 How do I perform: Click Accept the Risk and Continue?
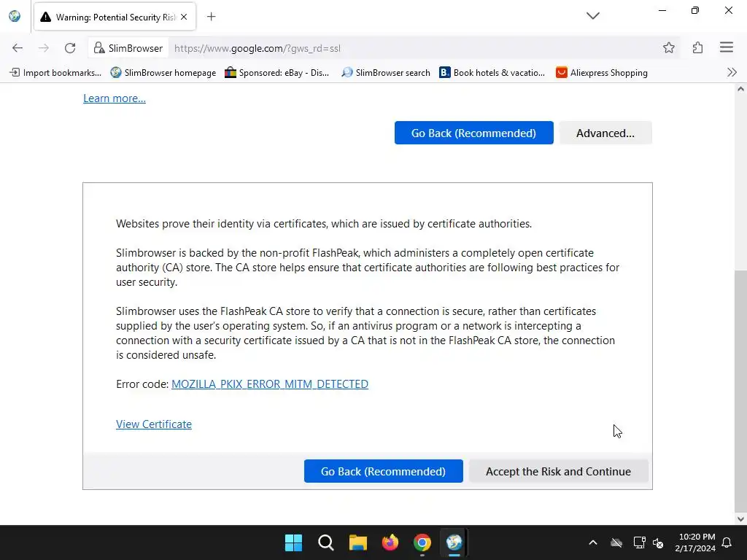tap(558, 471)
